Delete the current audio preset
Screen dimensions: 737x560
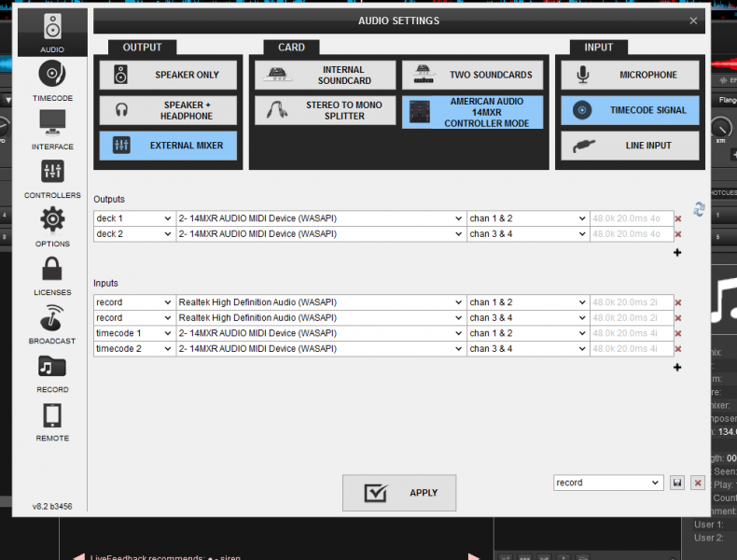pyautogui.click(x=698, y=483)
